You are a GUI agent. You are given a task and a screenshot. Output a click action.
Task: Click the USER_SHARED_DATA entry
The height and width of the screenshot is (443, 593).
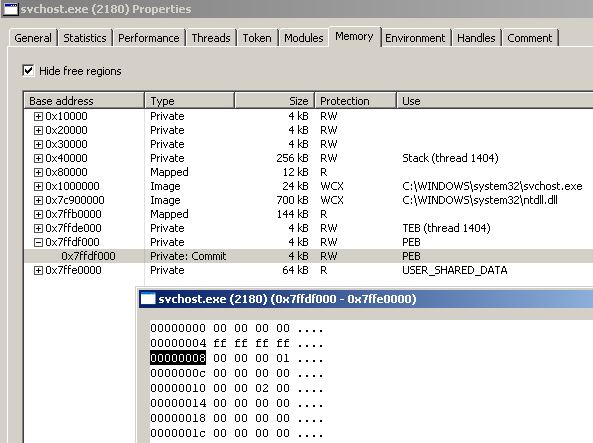455,270
